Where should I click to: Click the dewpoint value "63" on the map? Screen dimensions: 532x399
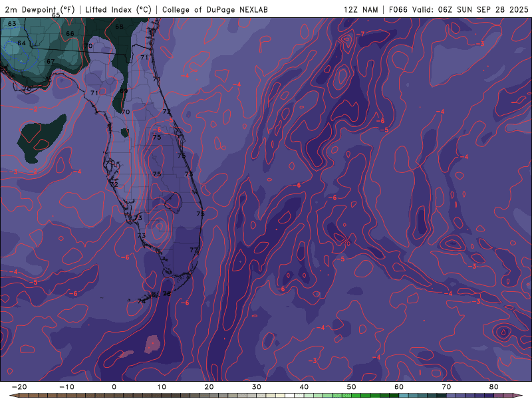(x=12, y=24)
